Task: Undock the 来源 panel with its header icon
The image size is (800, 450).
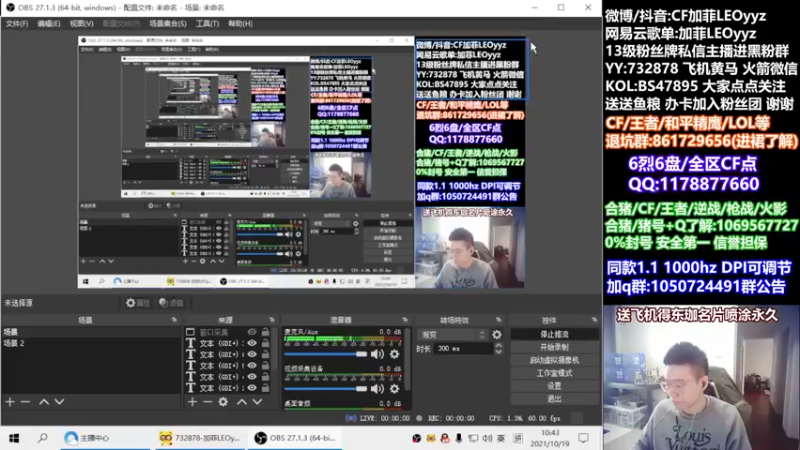Action: pyautogui.click(x=271, y=320)
